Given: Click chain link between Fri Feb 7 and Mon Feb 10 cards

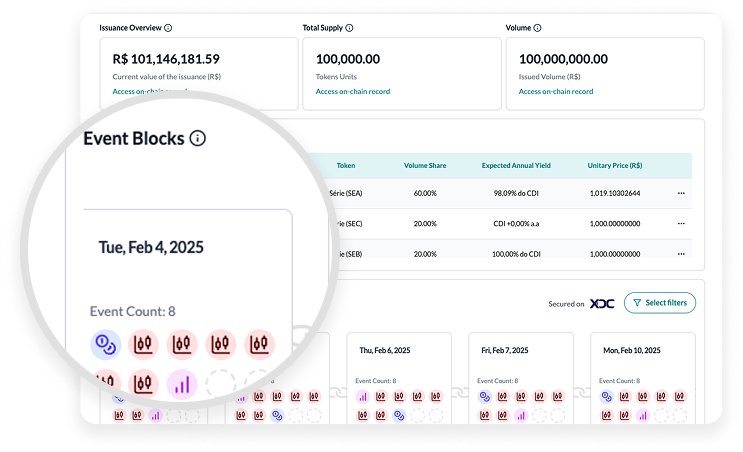Looking at the screenshot, I should (582, 392).
